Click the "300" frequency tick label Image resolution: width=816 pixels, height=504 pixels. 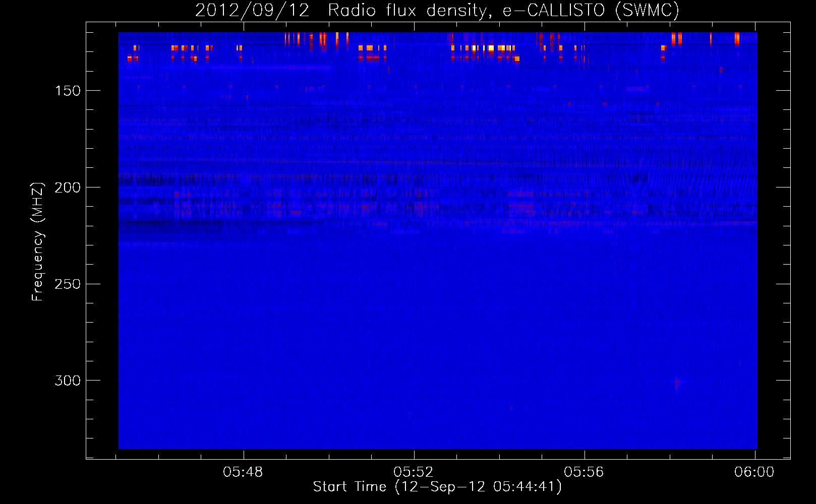[68, 381]
